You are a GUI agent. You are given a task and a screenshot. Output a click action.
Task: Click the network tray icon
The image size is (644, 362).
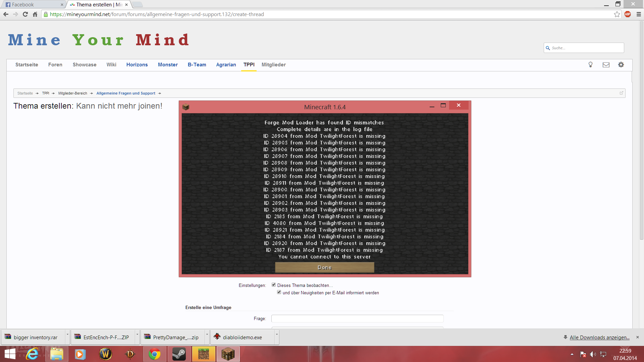(603, 354)
